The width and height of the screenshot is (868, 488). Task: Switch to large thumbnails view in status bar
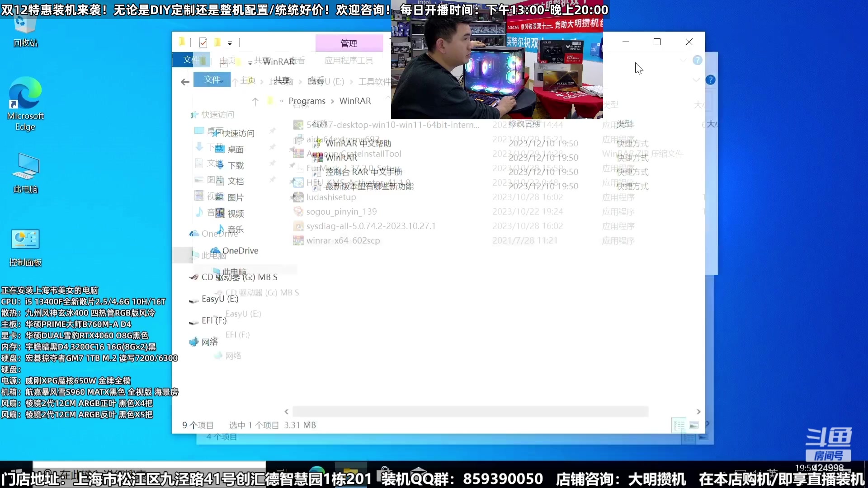694,425
